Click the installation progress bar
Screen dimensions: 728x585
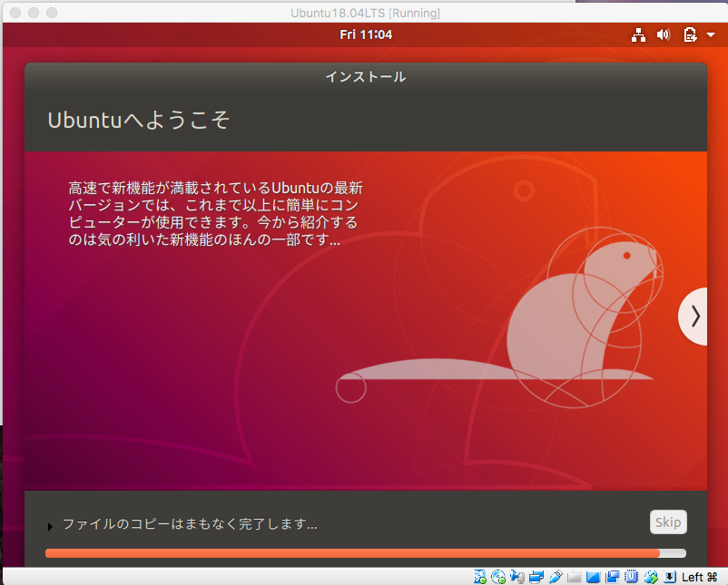coord(366,553)
